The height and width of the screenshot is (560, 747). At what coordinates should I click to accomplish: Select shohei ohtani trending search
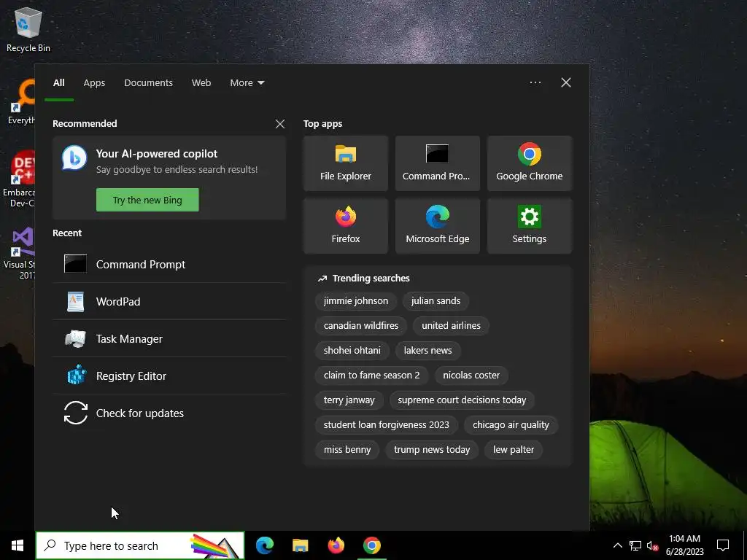(352, 351)
